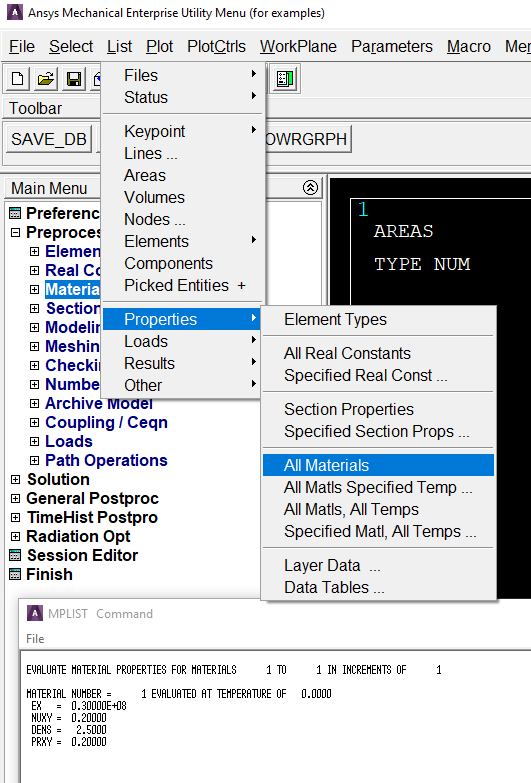The width and height of the screenshot is (531, 783).
Task: Click the MPLIST window Ansys icon
Action: pyautogui.click(x=34, y=613)
